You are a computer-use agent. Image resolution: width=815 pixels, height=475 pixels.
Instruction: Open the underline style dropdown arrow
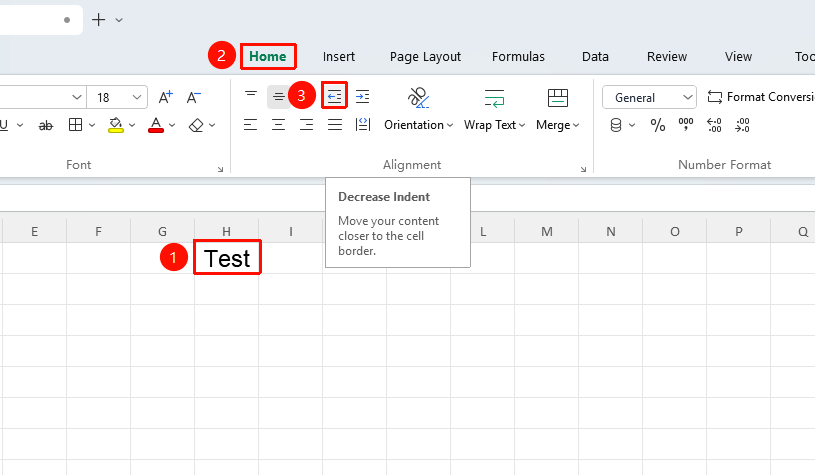(x=20, y=125)
